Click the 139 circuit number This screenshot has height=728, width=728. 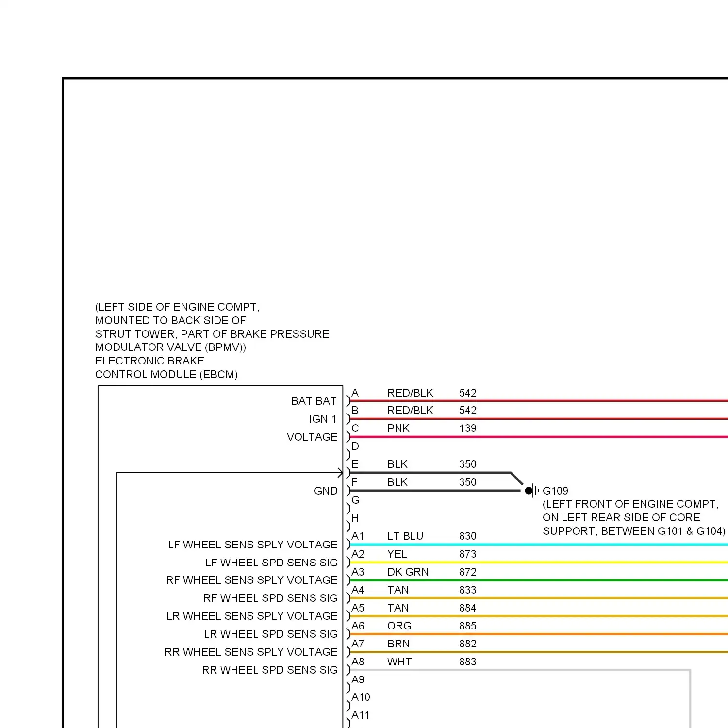[468, 428]
